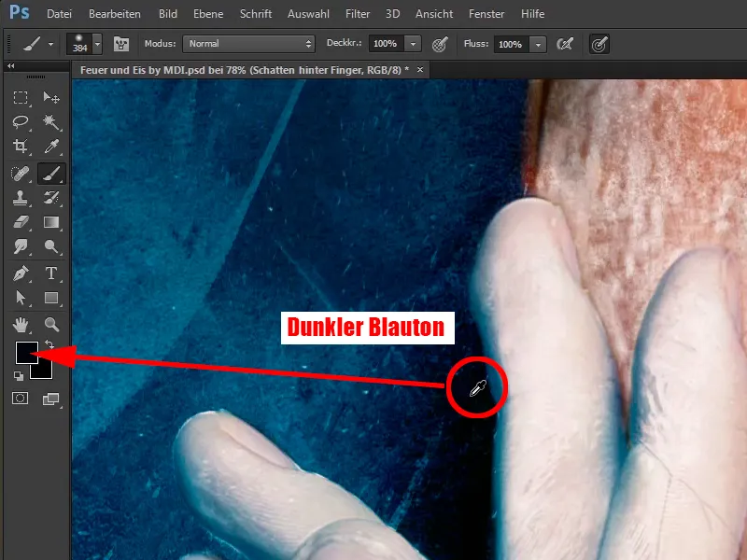Select the Magic Wand tool

coord(51,122)
